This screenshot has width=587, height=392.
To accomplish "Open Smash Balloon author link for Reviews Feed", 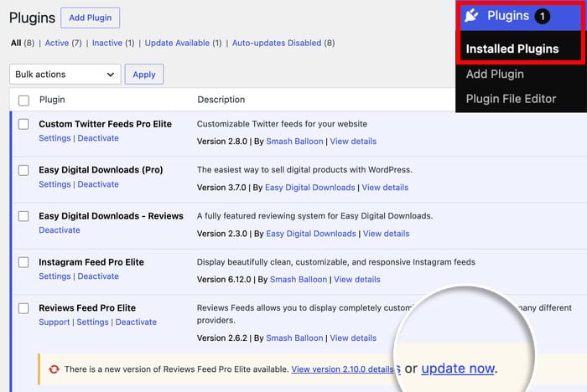I will point(294,338).
